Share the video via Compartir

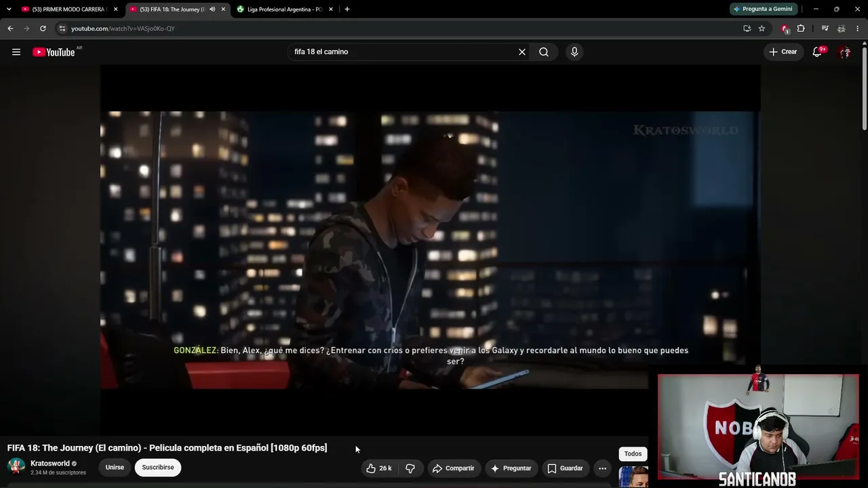454,468
